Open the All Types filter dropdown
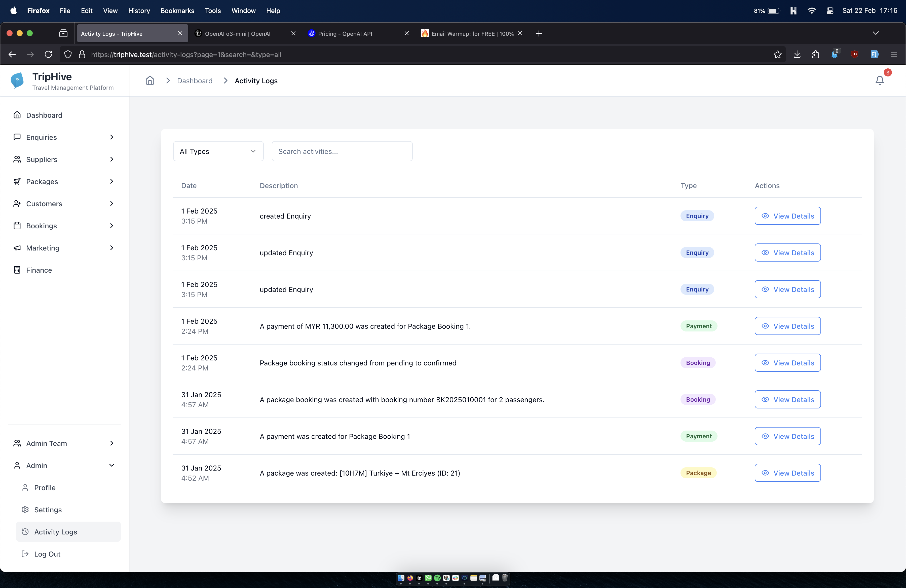 click(218, 151)
